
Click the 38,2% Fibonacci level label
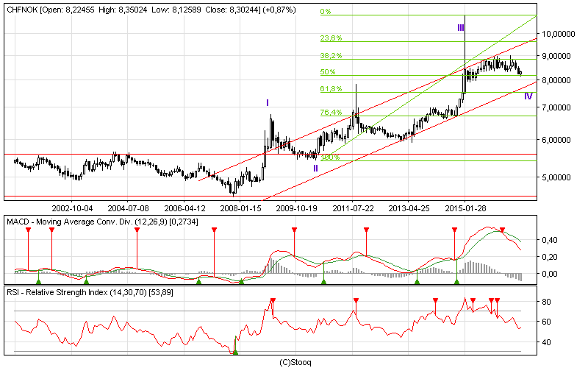pyautogui.click(x=331, y=56)
